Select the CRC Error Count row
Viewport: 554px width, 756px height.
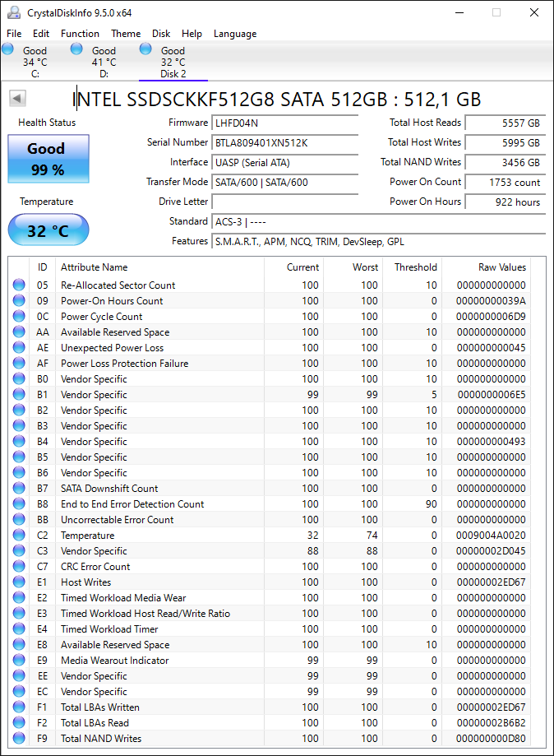point(277,567)
